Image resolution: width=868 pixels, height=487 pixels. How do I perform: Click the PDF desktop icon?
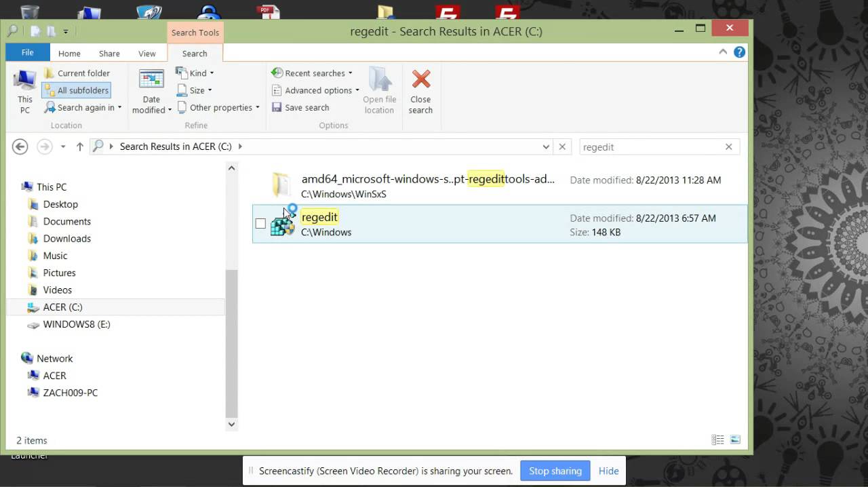click(268, 12)
